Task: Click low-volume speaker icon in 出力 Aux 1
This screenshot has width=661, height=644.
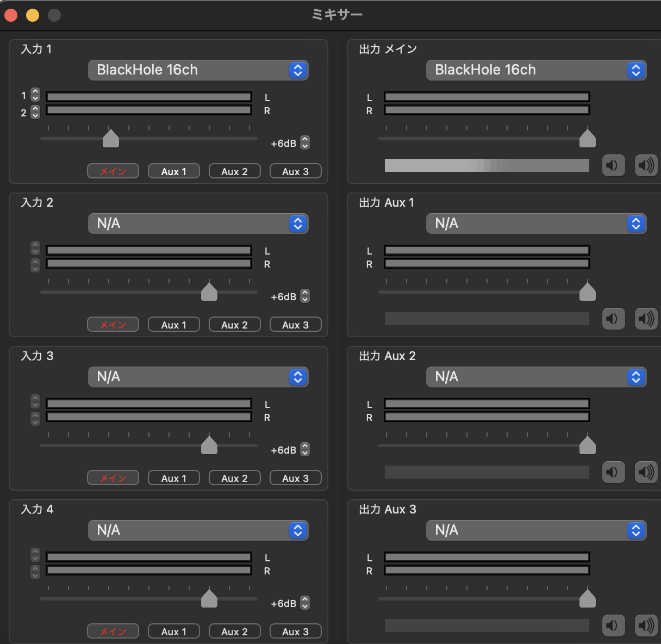Action: [x=613, y=319]
